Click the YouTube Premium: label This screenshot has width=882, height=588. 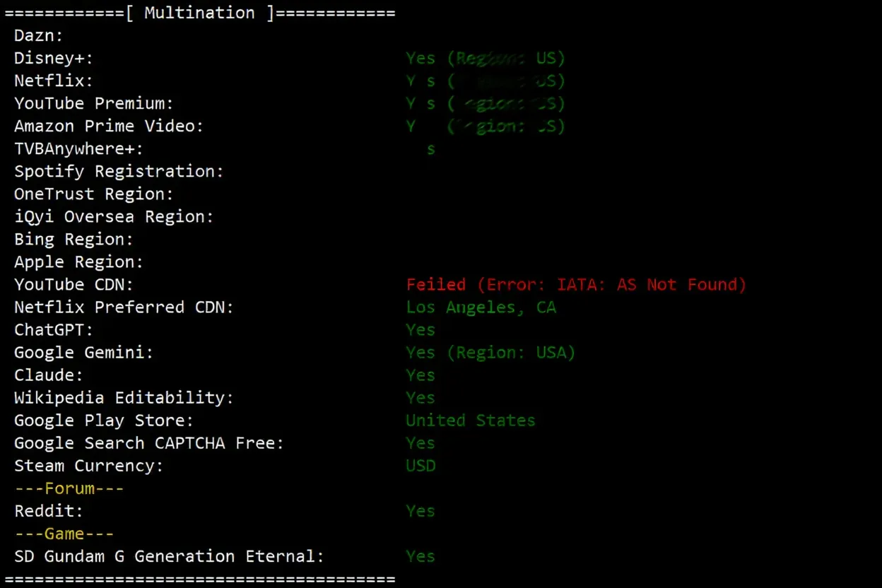coord(94,103)
